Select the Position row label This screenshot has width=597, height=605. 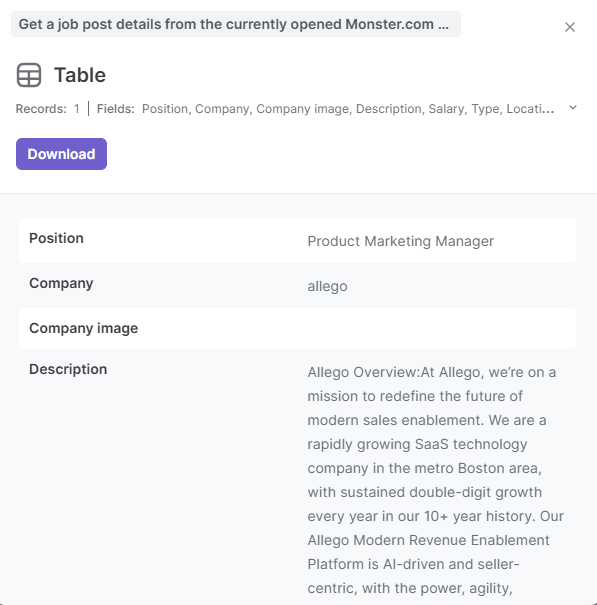click(56, 238)
